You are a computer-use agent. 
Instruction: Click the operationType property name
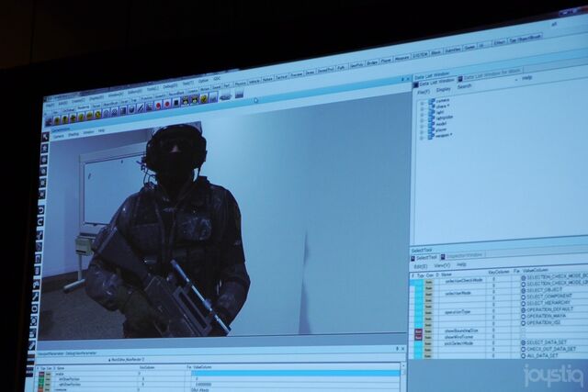click(x=458, y=312)
